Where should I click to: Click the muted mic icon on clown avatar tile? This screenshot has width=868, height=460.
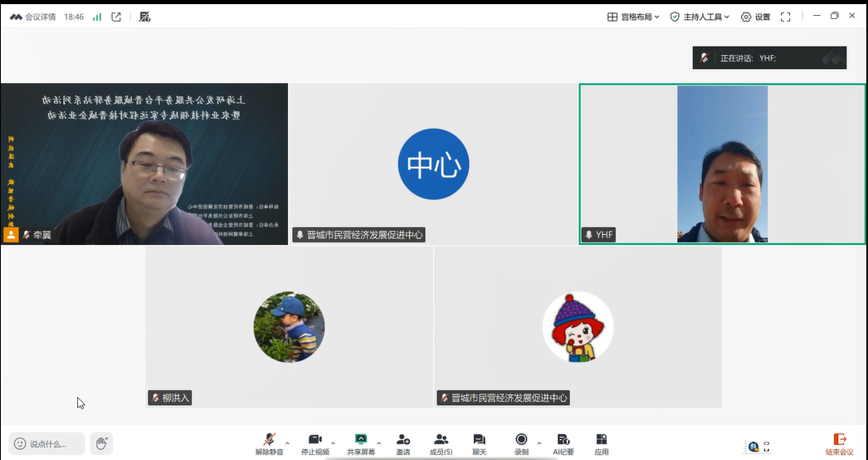coord(445,398)
